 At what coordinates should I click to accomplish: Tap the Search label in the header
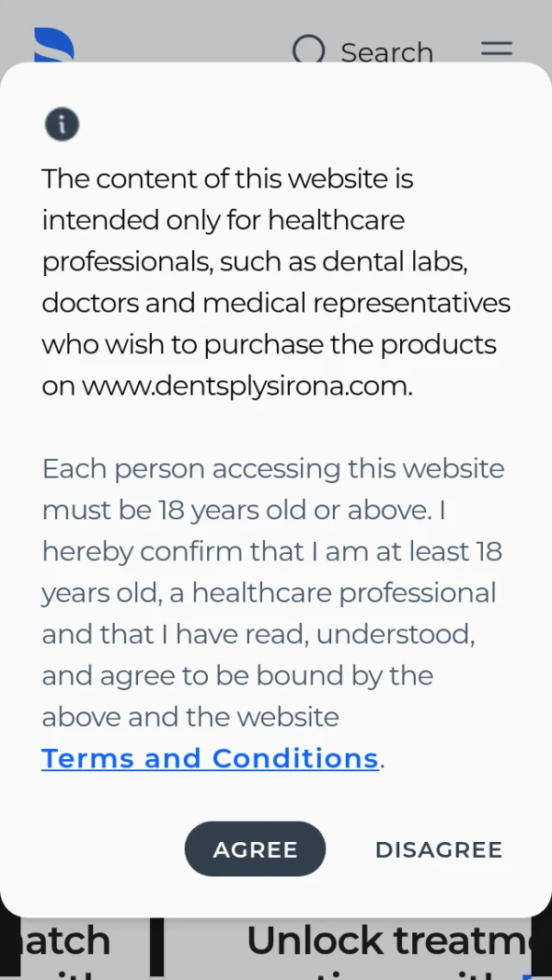coord(386,52)
